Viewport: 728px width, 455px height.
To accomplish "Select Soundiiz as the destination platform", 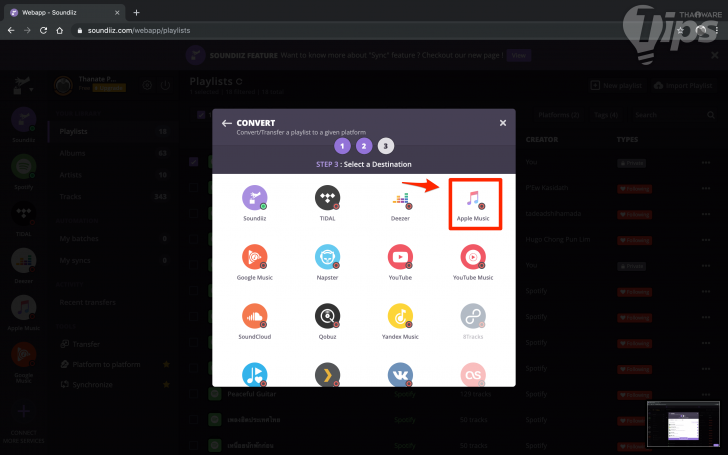I will coord(254,203).
